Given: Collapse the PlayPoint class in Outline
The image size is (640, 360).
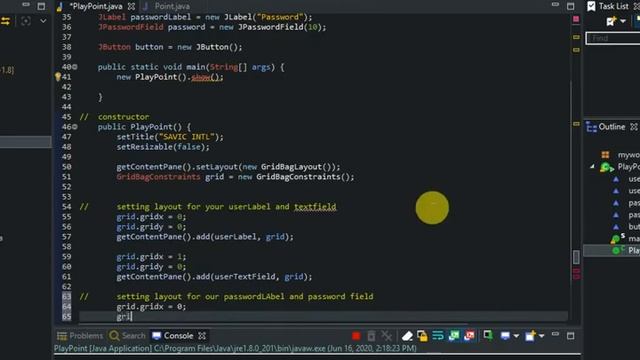Looking at the screenshot, I should pyautogui.click(x=592, y=167).
